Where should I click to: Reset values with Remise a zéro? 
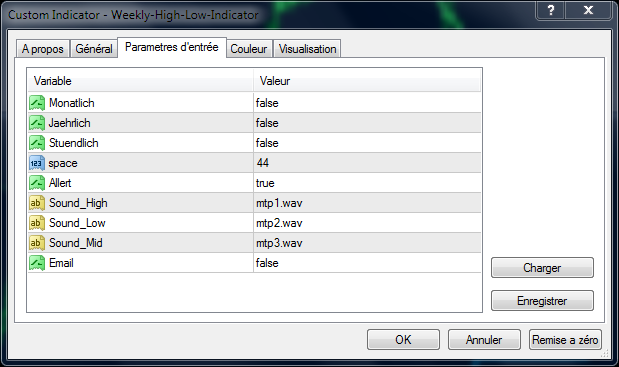(565, 340)
